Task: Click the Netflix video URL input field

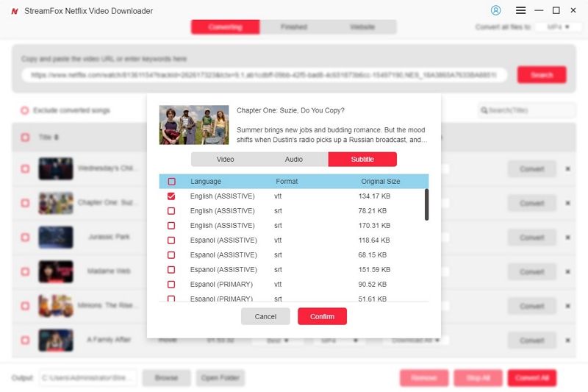Action: [265, 75]
